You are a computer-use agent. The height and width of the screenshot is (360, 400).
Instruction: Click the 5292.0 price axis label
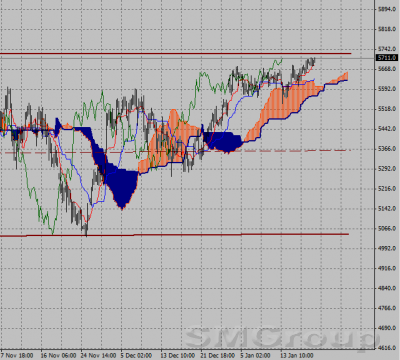(x=387, y=169)
